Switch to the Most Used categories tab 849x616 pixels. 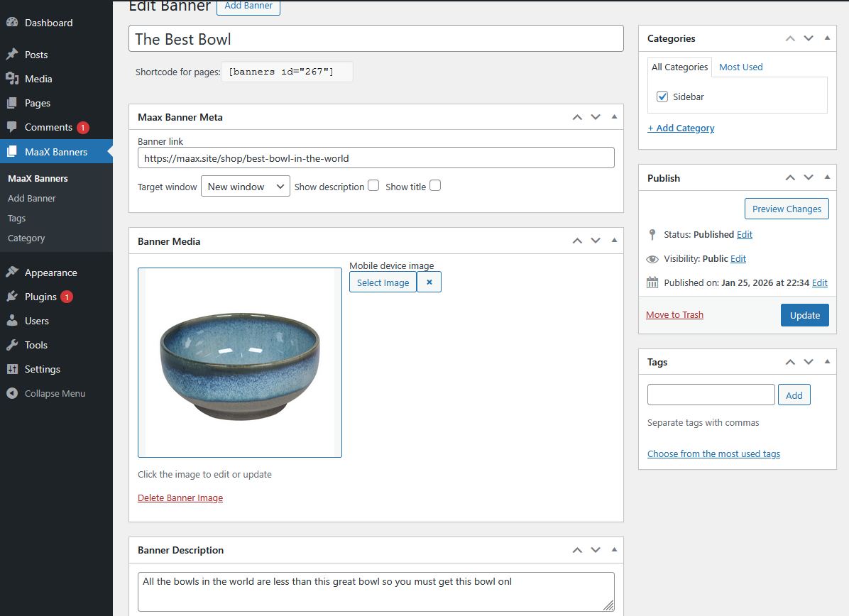tap(740, 67)
